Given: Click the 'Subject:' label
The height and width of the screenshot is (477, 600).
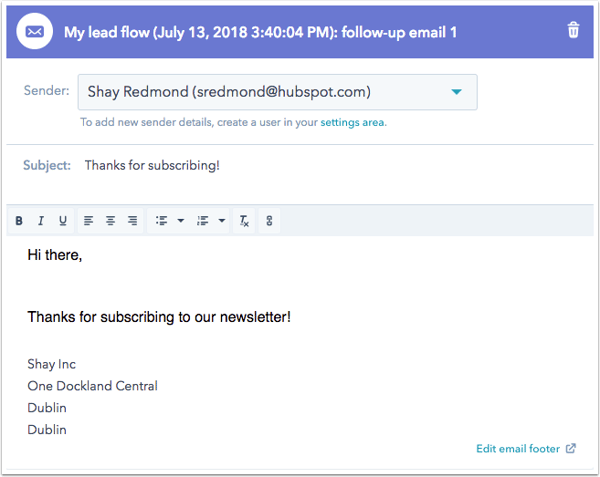Looking at the screenshot, I should [x=47, y=165].
